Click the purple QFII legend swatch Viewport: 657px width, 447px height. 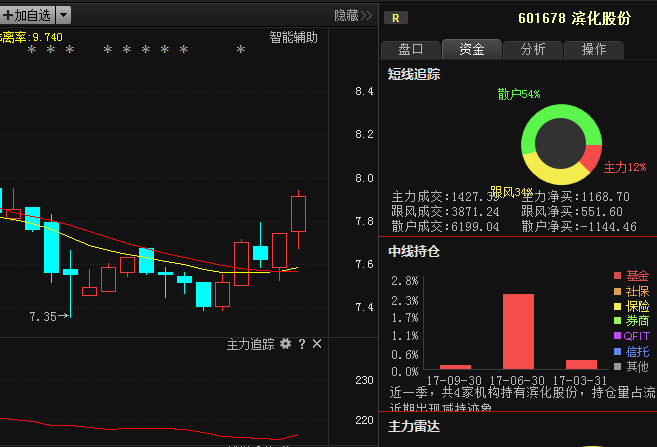[x=617, y=336]
